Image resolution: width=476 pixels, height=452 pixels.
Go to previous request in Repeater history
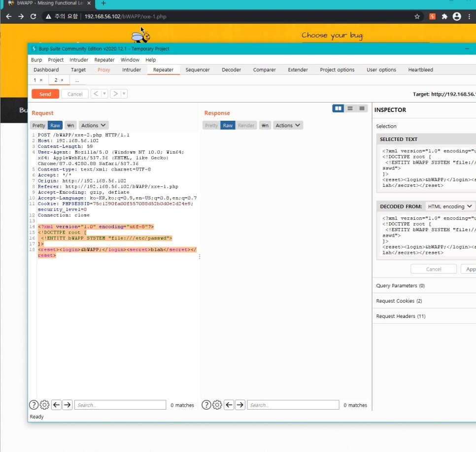(x=96, y=94)
